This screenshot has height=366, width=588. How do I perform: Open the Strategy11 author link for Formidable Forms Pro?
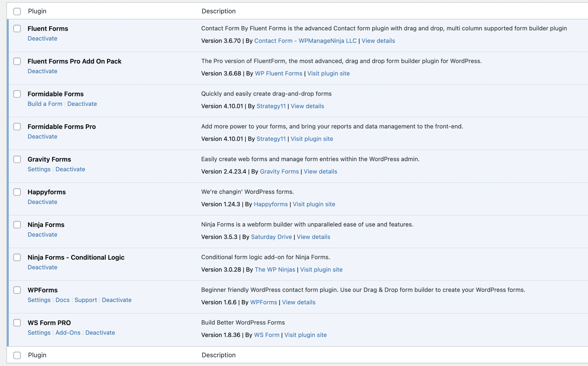(x=271, y=139)
